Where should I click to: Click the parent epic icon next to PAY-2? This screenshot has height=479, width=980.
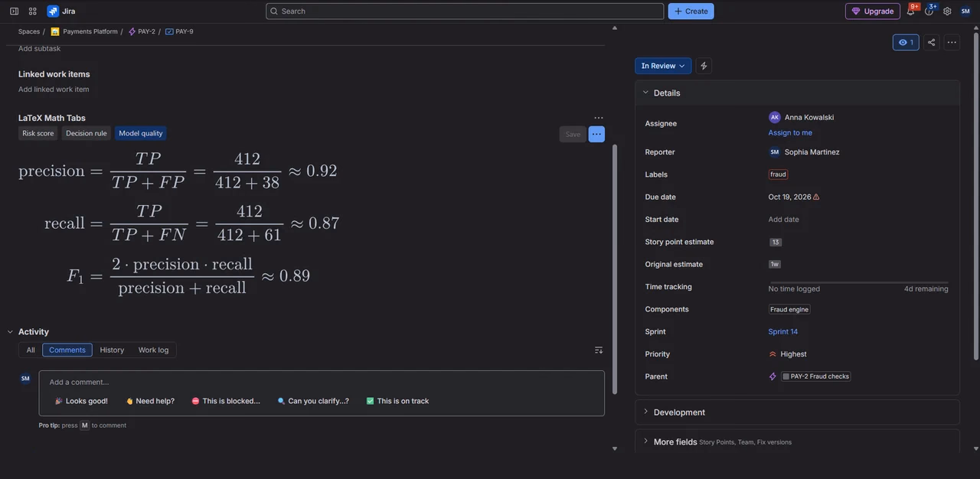[773, 376]
